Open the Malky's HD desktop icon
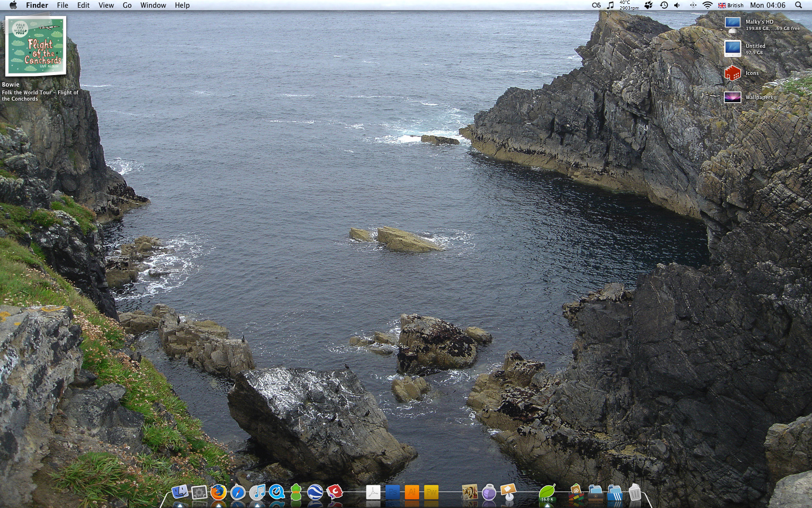Screen dimensions: 812x508 coord(732,23)
